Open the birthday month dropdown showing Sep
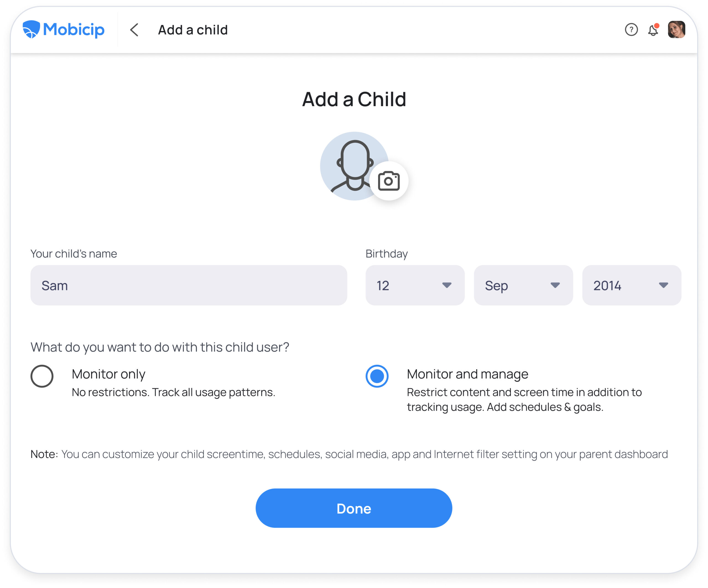Image resolution: width=708 pixels, height=588 pixels. click(x=523, y=285)
